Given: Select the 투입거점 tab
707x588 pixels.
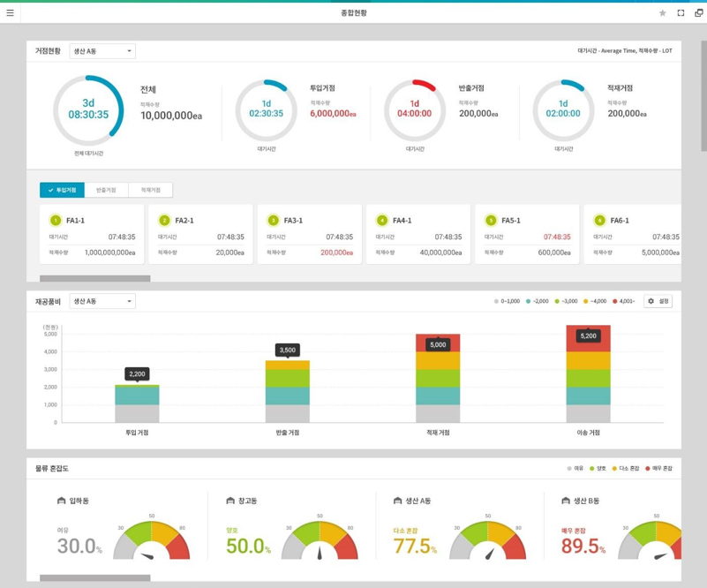Looking at the screenshot, I should click(62, 190).
